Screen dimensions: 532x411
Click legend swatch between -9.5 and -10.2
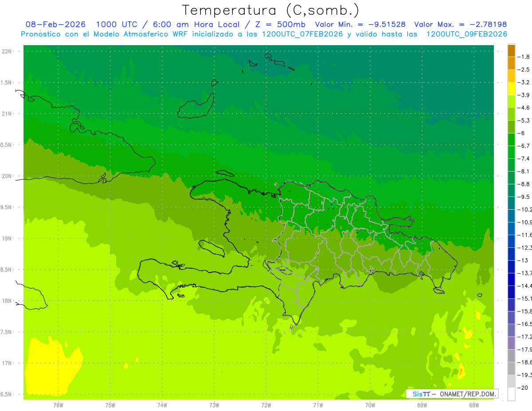[511, 203]
